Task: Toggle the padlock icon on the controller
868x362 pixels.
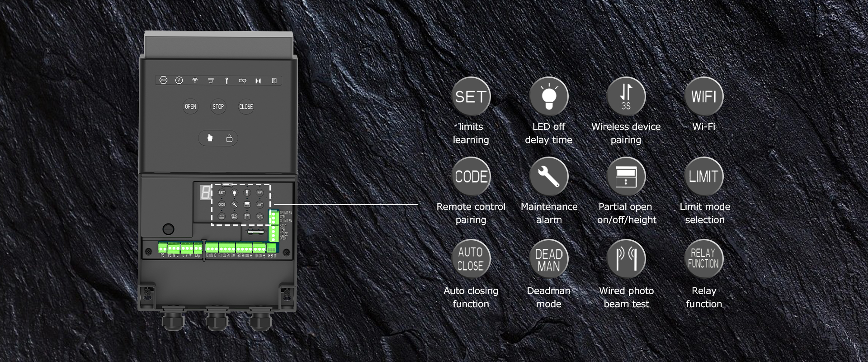Action: [x=229, y=138]
